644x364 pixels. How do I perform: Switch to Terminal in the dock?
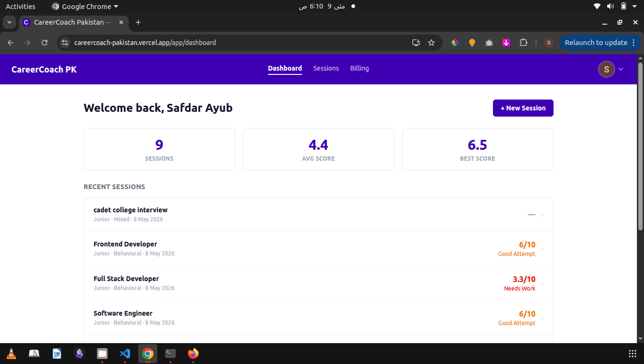(170, 354)
